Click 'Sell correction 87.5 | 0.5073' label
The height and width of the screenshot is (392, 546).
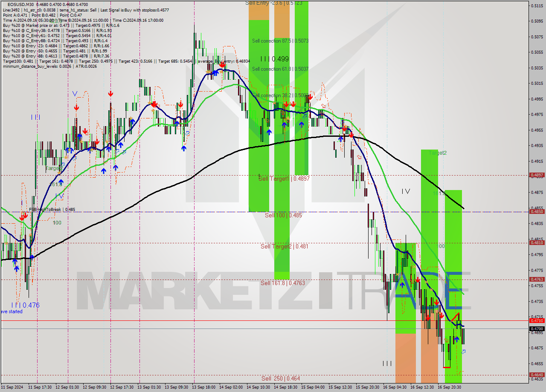[x=280, y=41]
